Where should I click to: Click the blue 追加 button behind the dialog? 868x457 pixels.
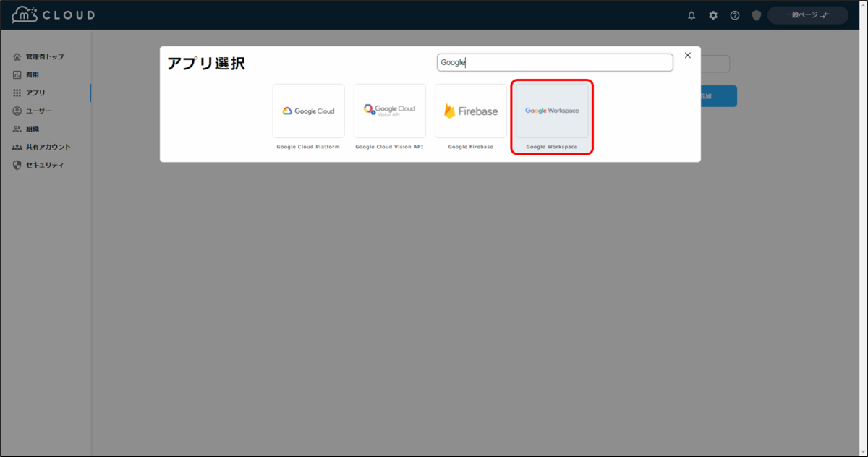[718, 96]
